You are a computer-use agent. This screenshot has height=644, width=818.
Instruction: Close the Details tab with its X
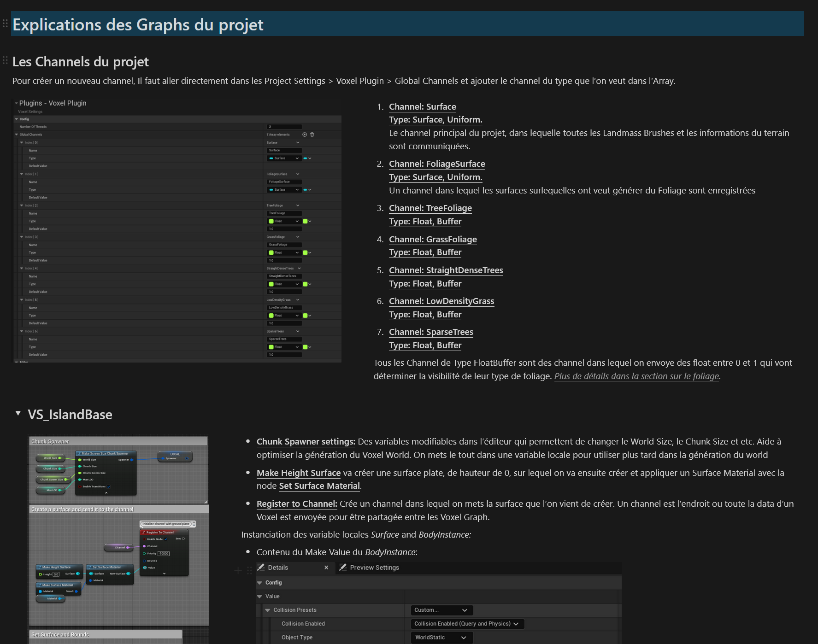326,568
